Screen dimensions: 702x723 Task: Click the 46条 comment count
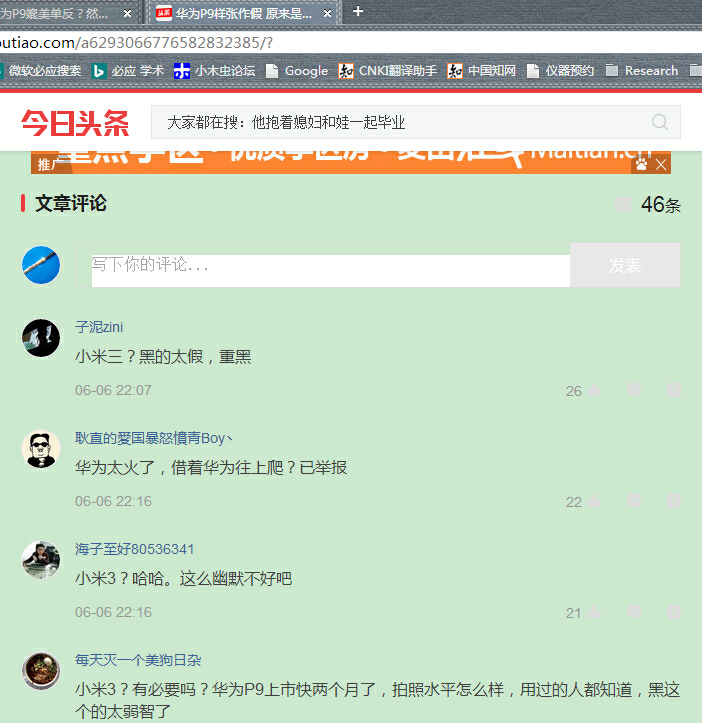pyautogui.click(x=660, y=205)
